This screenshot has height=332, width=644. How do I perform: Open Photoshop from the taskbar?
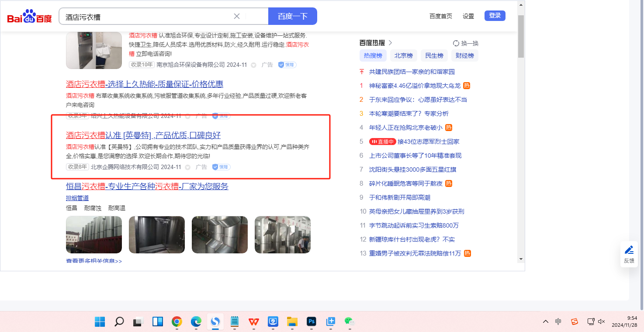coord(312,322)
